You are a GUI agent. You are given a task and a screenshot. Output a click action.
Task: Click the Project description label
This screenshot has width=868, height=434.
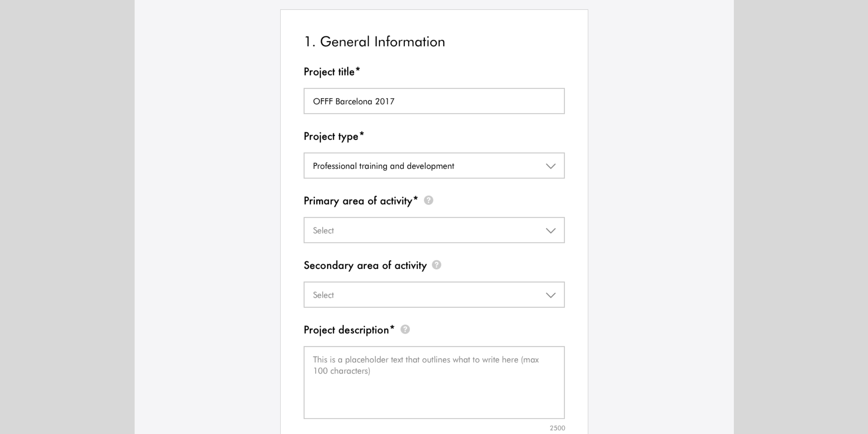click(349, 330)
